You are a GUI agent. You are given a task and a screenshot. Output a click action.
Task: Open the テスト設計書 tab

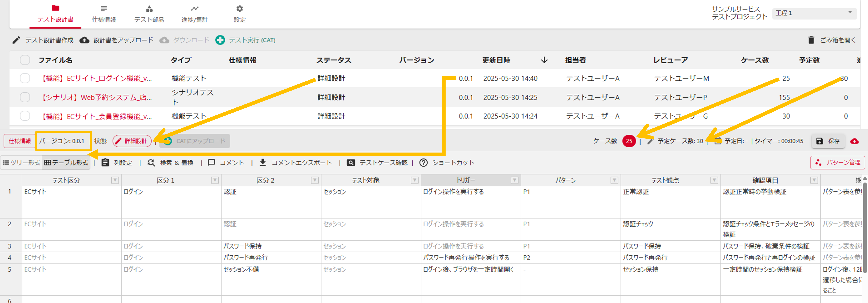(55, 14)
